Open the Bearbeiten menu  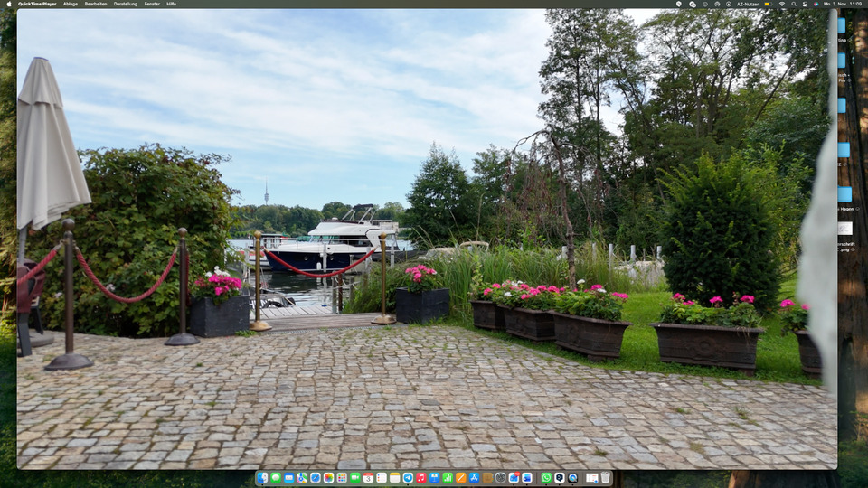click(x=95, y=4)
